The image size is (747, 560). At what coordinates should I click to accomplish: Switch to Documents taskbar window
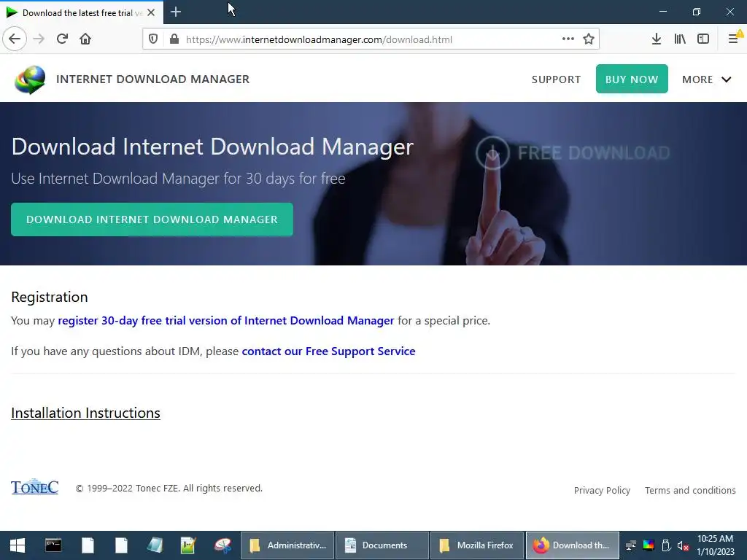tap(381, 545)
